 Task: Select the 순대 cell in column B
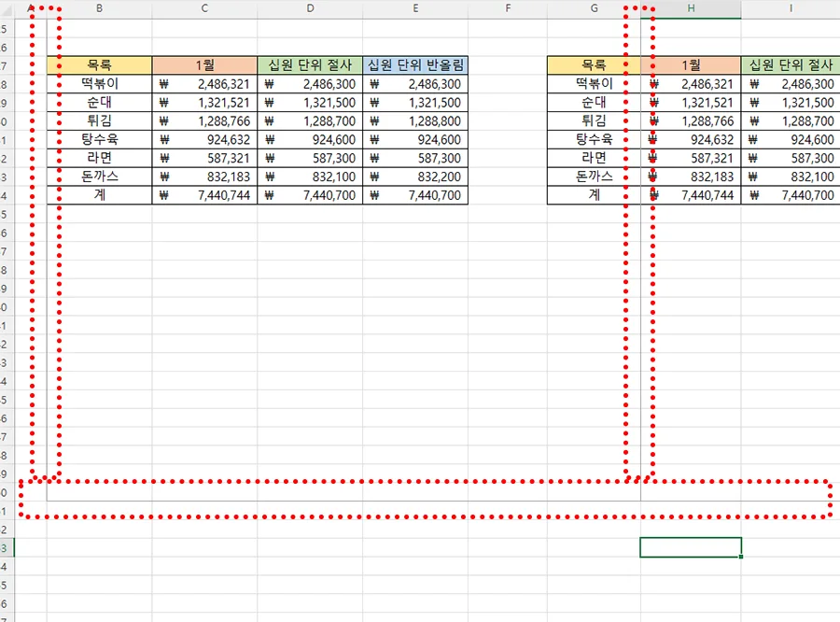click(x=99, y=103)
